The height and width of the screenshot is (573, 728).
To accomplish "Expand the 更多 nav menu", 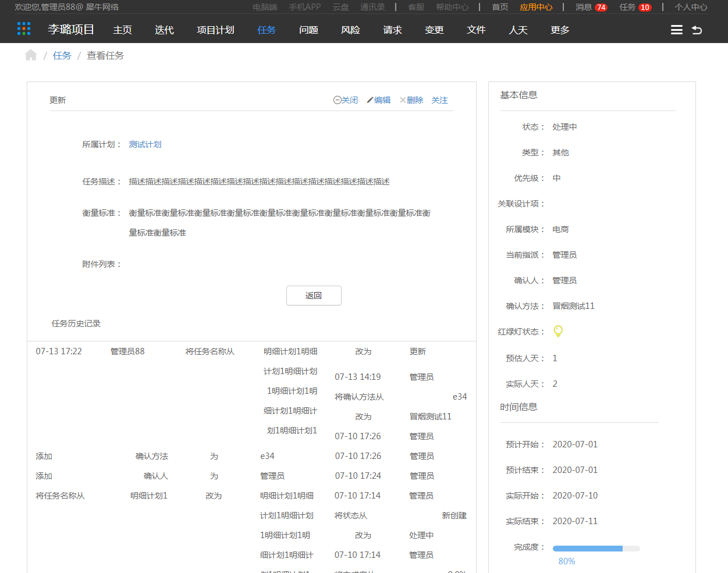I will (x=560, y=30).
